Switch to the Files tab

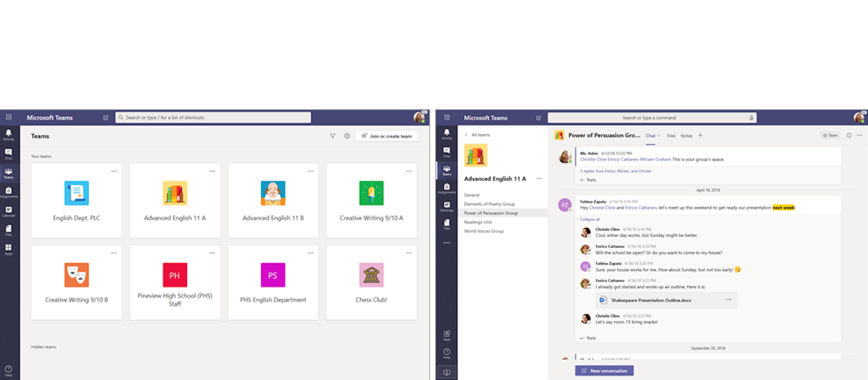point(671,136)
